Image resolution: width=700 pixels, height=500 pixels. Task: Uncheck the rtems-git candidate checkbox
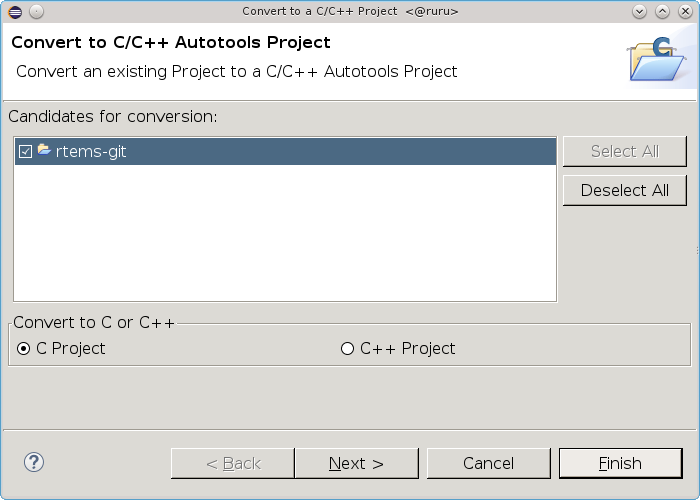(x=25, y=152)
